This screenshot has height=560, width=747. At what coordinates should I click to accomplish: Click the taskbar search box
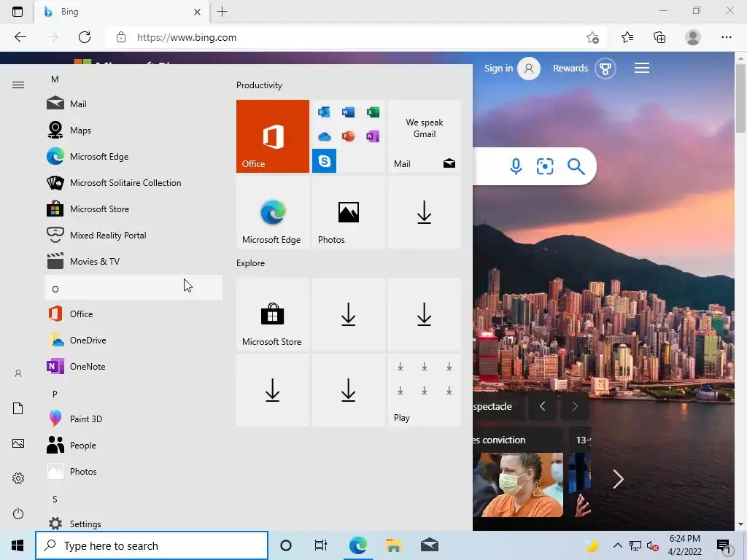[x=152, y=545]
